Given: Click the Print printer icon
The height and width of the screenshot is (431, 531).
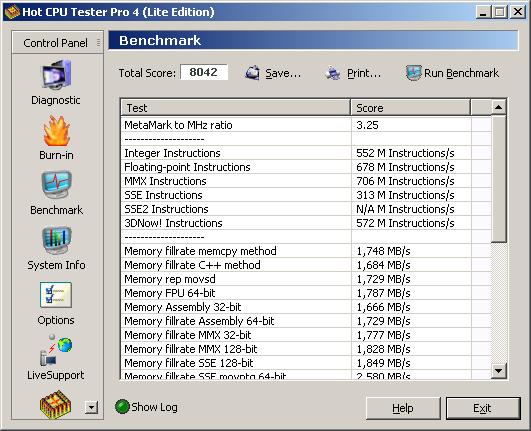Looking at the screenshot, I should 333,73.
